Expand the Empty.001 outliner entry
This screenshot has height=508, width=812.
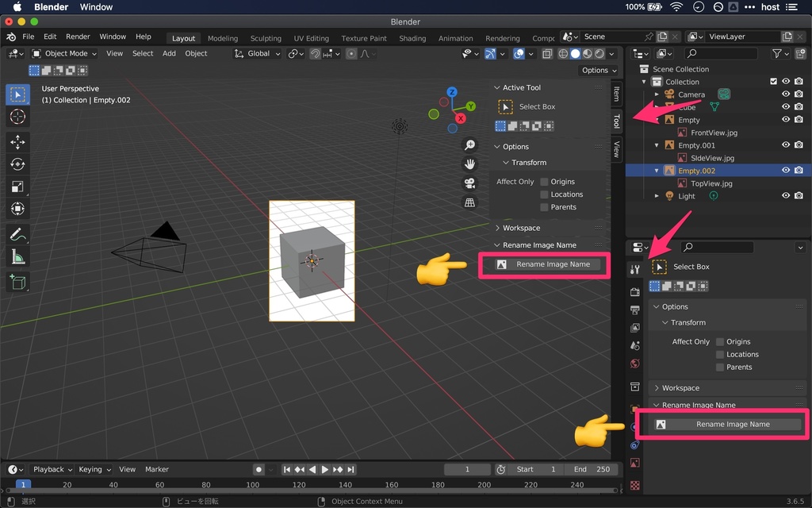(x=655, y=144)
